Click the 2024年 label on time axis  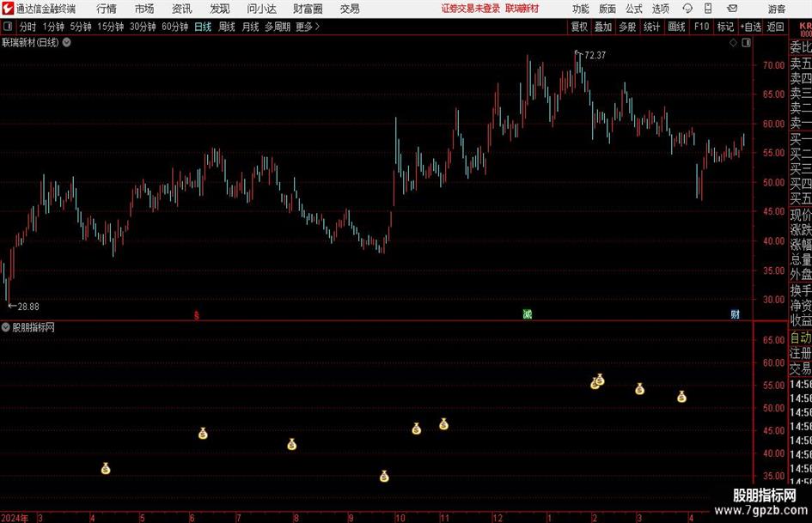15,518
